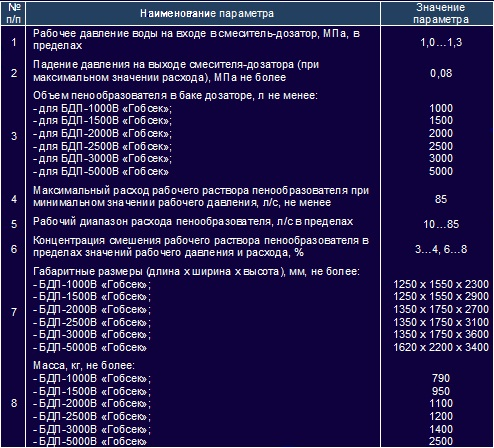Select the "Масса, кг, не более:" label
Screen dimensions: 494x448
[x=84, y=365]
